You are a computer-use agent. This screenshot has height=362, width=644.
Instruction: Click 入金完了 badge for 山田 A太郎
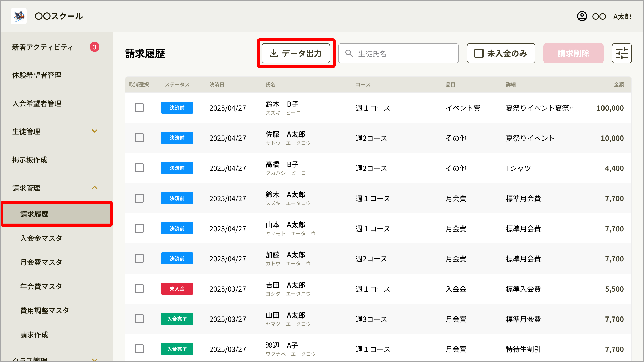pyautogui.click(x=177, y=319)
